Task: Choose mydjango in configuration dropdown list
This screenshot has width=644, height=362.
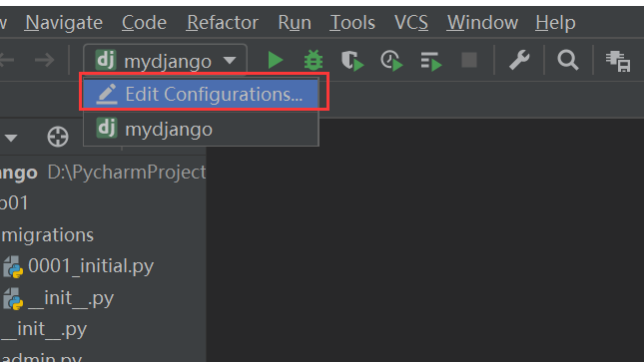Action: pyautogui.click(x=201, y=130)
